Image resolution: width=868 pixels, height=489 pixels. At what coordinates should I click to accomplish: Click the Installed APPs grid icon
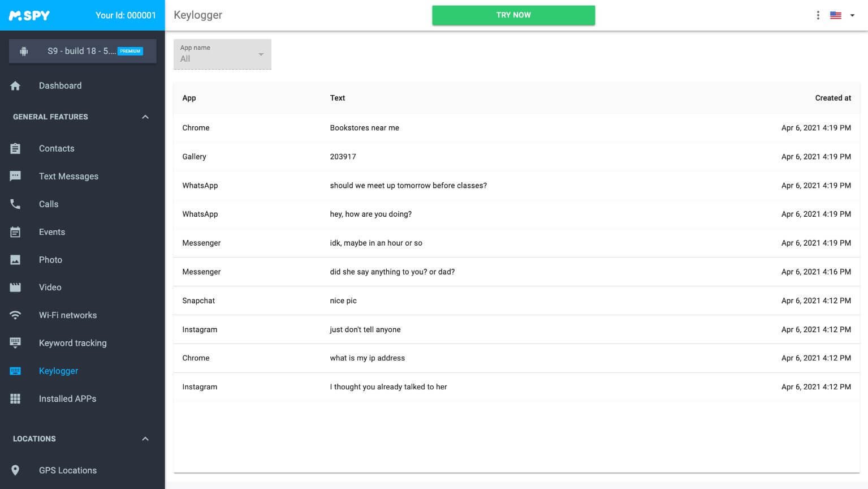[15, 398]
